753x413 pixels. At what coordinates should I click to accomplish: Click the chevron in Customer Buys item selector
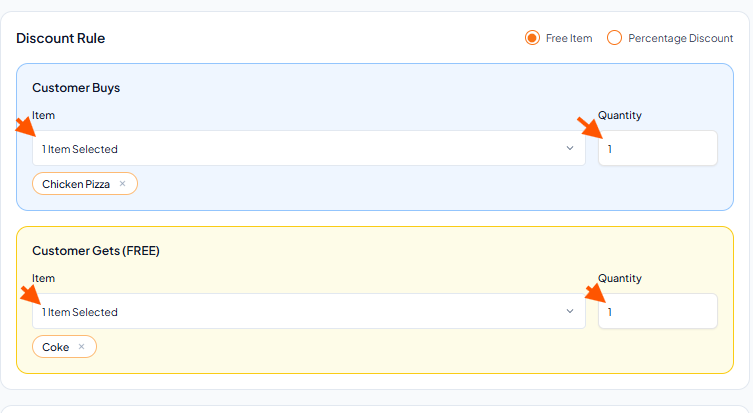[570, 148]
